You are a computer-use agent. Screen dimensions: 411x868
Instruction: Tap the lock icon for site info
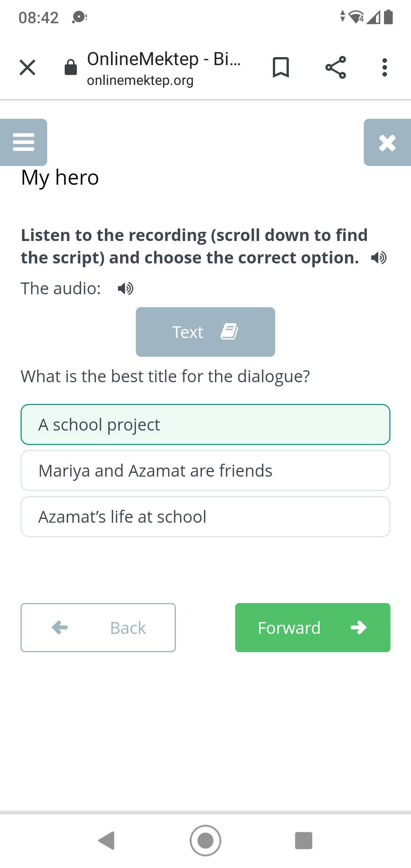(x=71, y=67)
